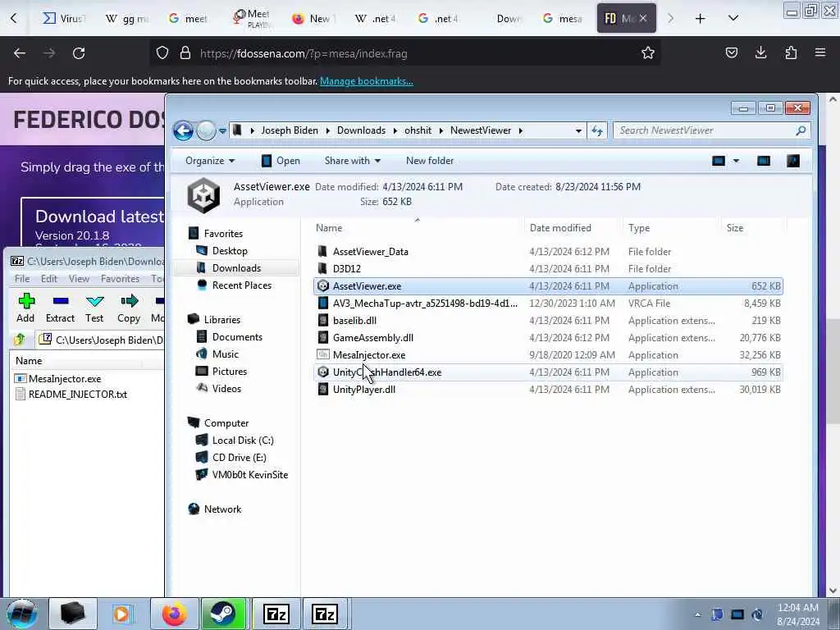This screenshot has width=840, height=630.
Task: Open the Documents library
Action: [x=237, y=337]
